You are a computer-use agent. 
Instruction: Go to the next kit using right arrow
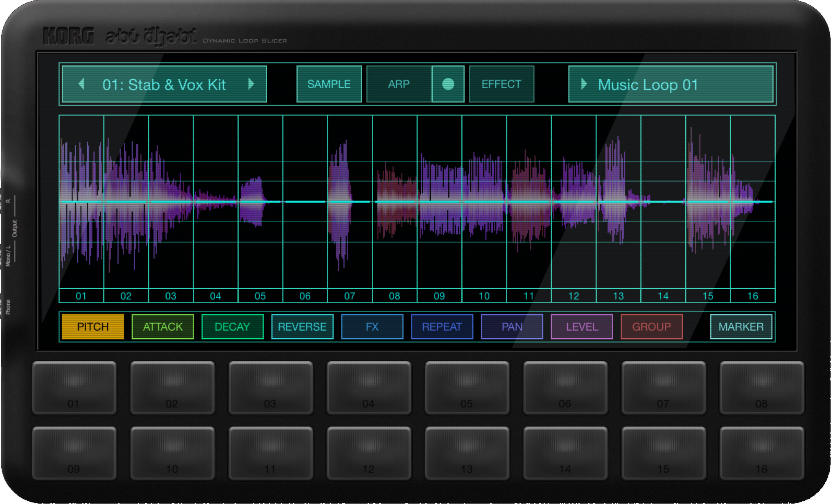(251, 84)
